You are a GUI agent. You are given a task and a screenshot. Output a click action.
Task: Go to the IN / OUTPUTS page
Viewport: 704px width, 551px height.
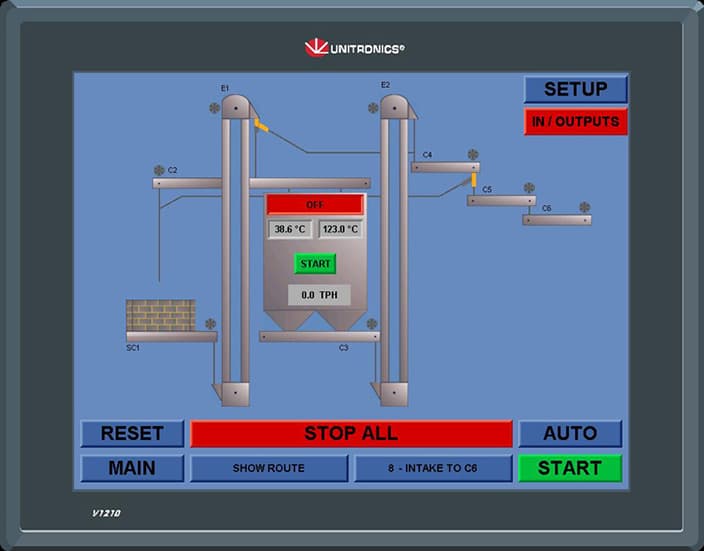click(575, 122)
